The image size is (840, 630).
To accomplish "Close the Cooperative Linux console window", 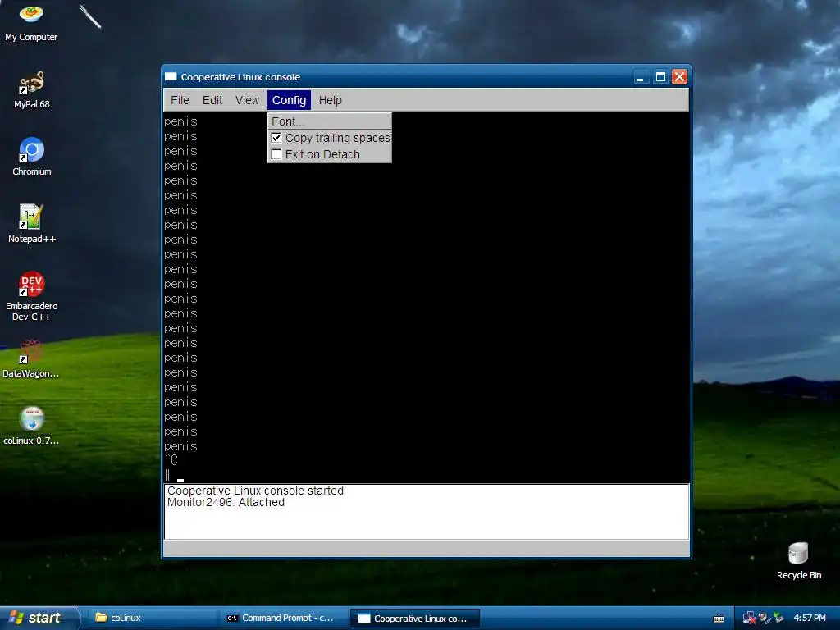I will coord(679,77).
